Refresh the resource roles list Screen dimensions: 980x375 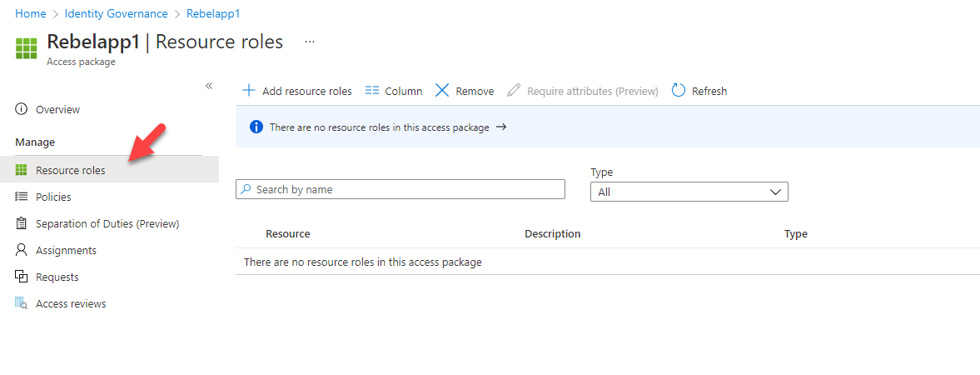coord(699,91)
